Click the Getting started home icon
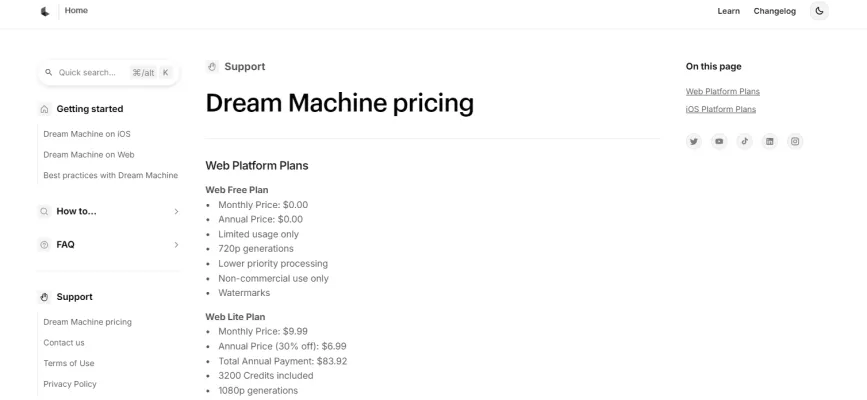867x400 pixels. [x=44, y=109]
